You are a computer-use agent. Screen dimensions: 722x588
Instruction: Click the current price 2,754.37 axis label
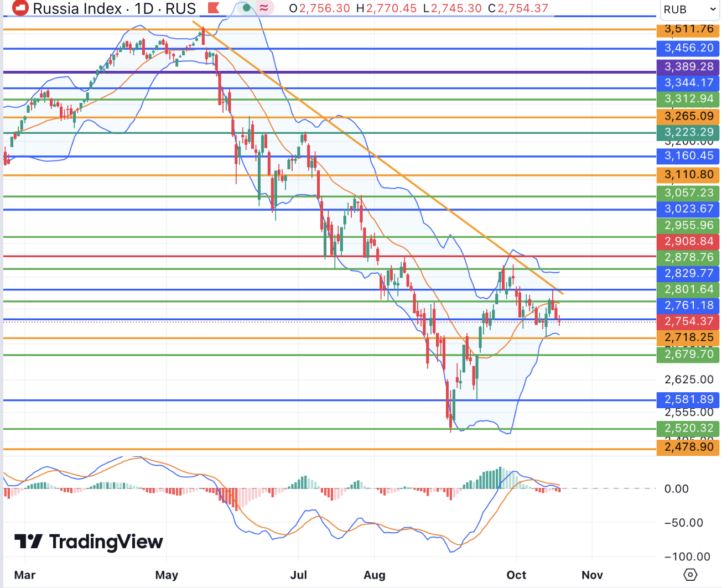click(688, 321)
